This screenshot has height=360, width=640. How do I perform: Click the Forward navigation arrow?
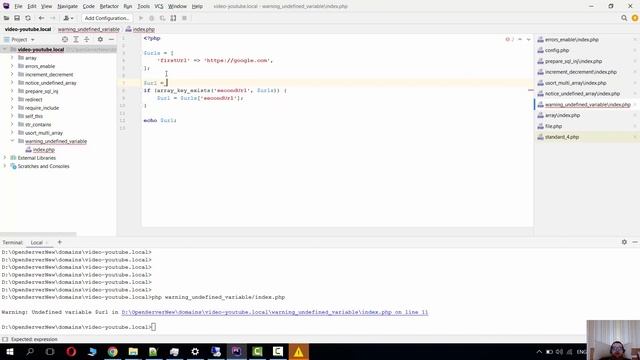coord(52,18)
